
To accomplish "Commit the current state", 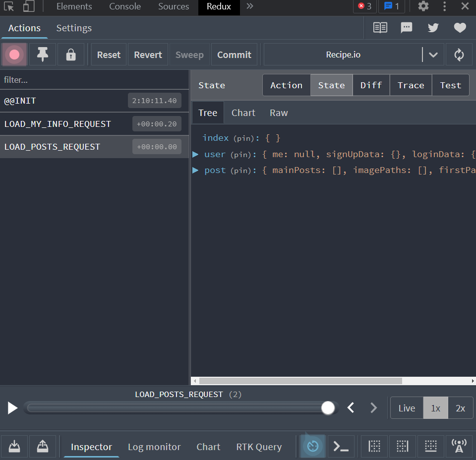I will pyautogui.click(x=234, y=55).
